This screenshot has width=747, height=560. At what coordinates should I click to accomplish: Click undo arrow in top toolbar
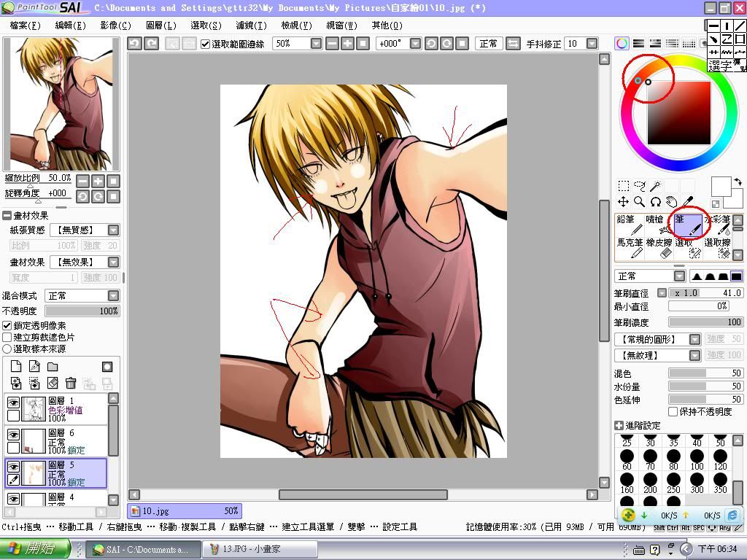pyautogui.click(x=134, y=44)
